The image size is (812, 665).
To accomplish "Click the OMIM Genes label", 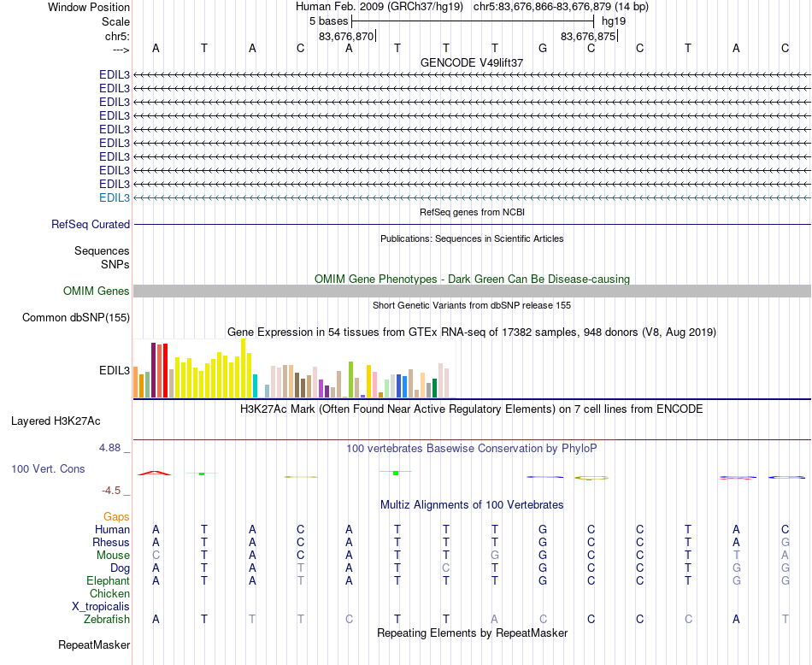I will click(x=97, y=291).
